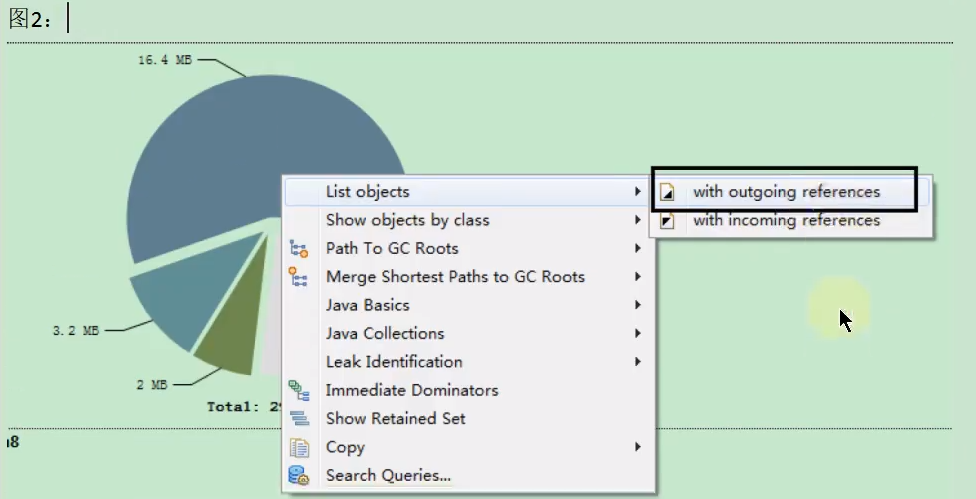Click the Total text under pie chart
976x499 pixels.
click(x=245, y=407)
